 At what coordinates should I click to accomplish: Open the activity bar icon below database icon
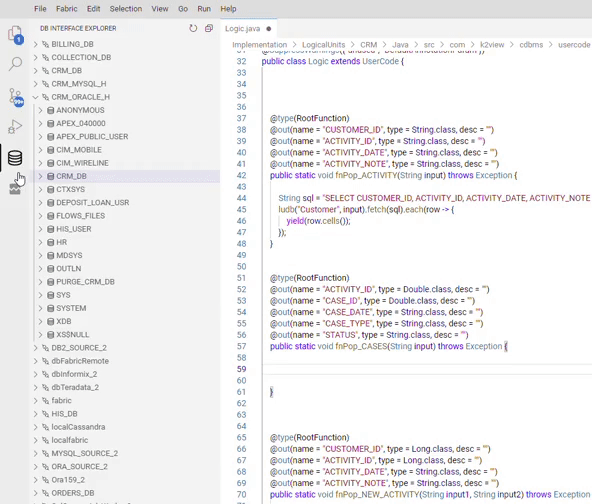[15, 189]
